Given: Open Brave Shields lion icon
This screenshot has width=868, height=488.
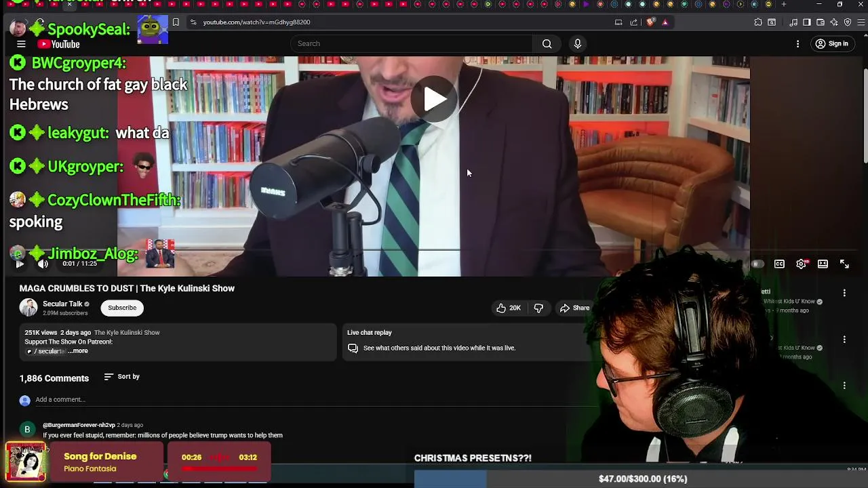Looking at the screenshot, I should coord(650,22).
